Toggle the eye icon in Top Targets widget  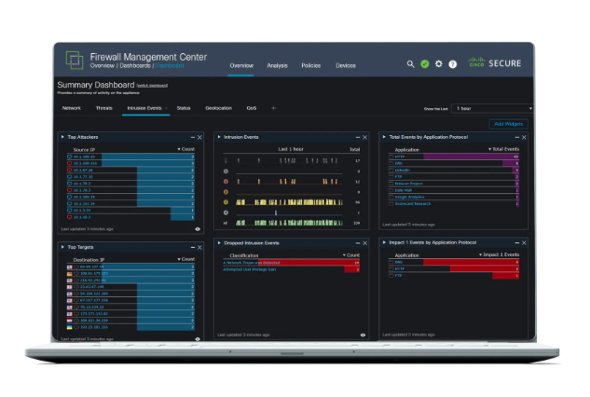(x=198, y=339)
